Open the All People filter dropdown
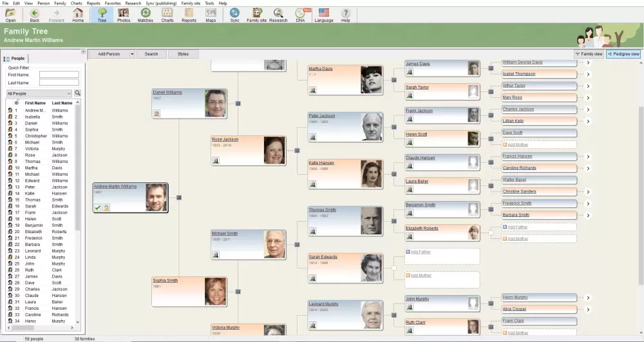This screenshot has height=342, width=644. (x=69, y=93)
